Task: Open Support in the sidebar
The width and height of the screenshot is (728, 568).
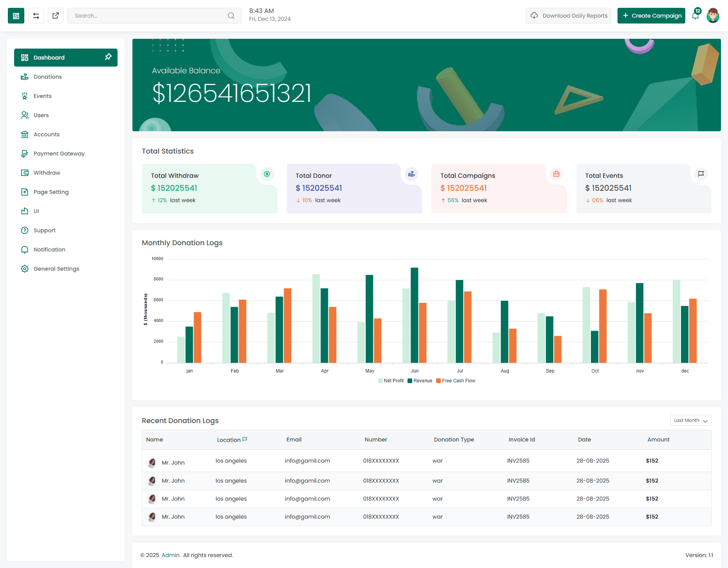Action: [66, 230]
